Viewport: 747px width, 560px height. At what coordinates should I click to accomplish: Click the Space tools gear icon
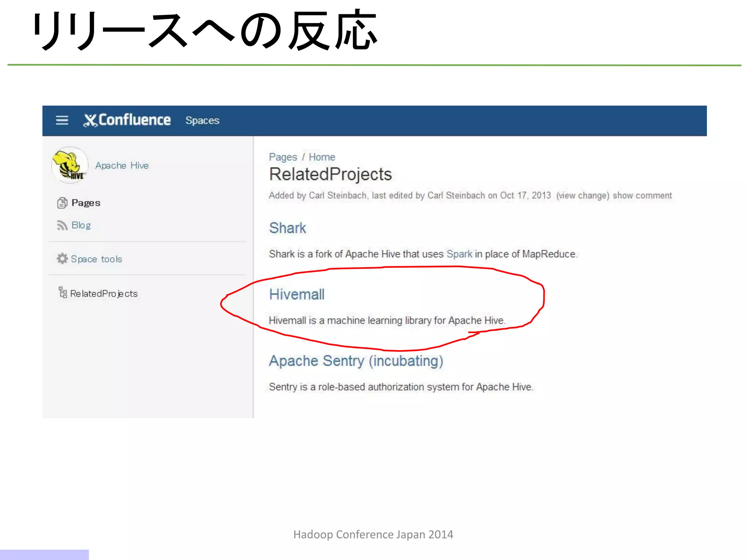[x=62, y=259]
